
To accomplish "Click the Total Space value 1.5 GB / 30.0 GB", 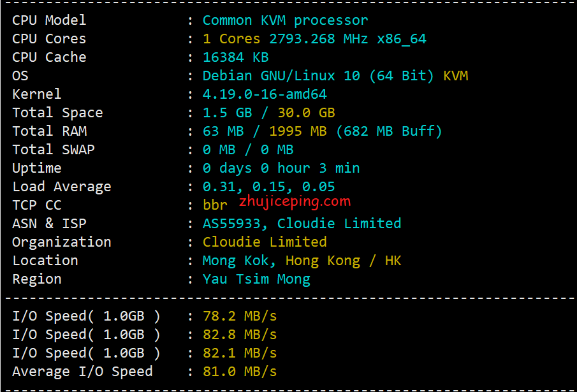I will click(268, 113).
